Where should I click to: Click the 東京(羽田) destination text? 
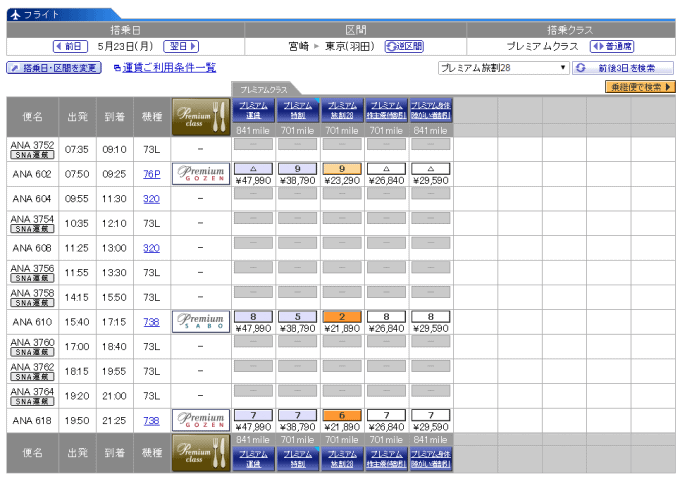350,46
